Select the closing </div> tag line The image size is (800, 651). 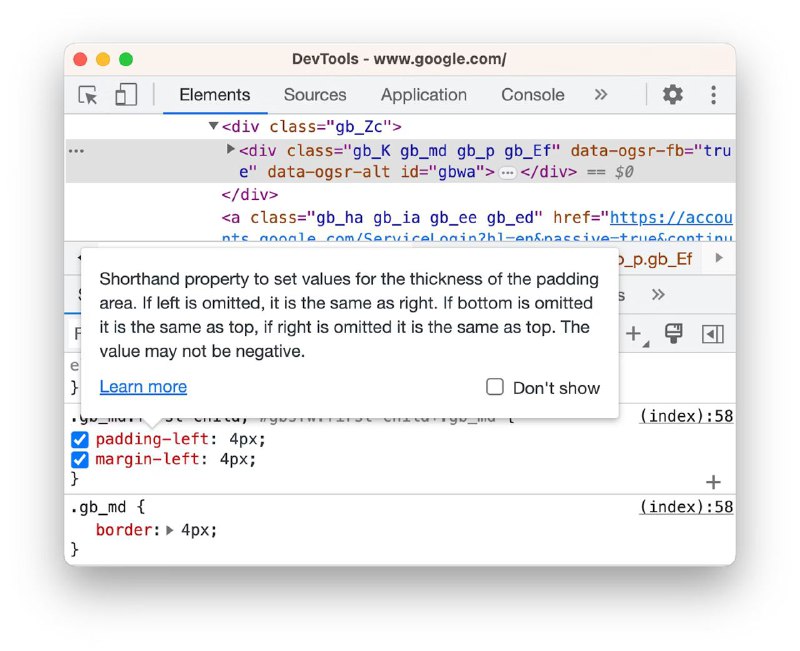[x=250, y=195]
